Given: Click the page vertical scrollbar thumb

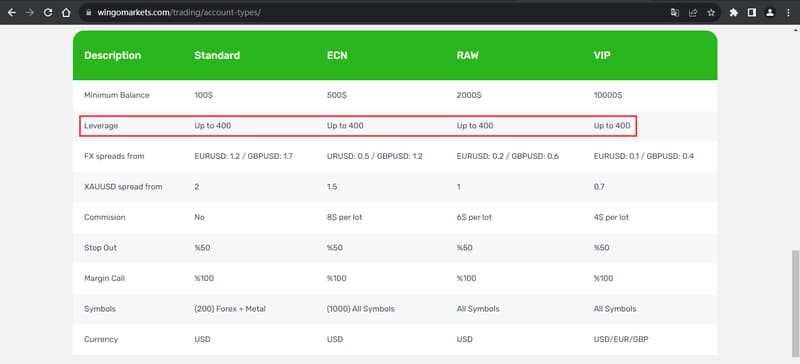Looking at the screenshot, I should pos(795,303).
